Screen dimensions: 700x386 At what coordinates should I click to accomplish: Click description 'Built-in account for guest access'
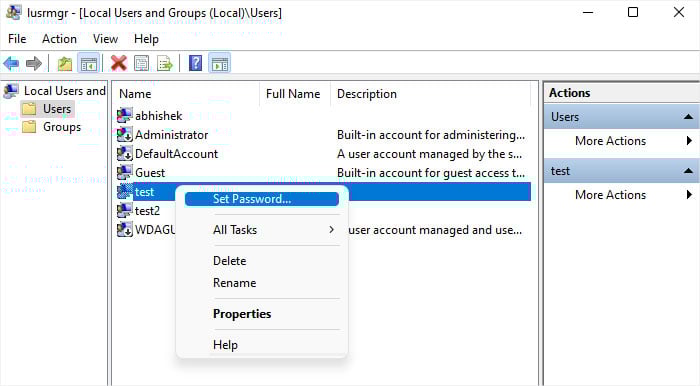tap(431, 173)
